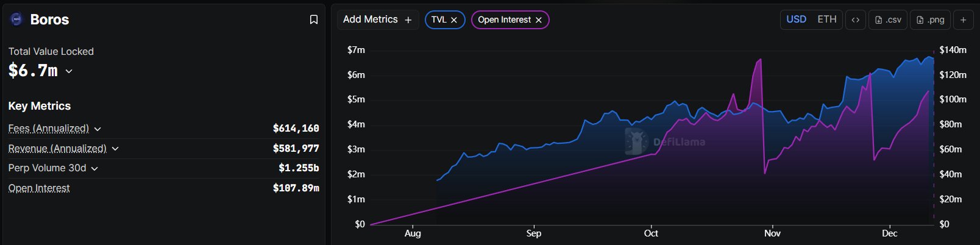
Task: Click the plus button after .png
Action: 964,20
